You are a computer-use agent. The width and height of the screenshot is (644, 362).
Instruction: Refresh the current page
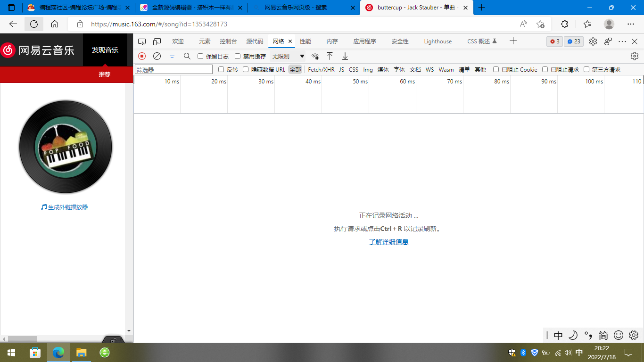tap(34, 24)
